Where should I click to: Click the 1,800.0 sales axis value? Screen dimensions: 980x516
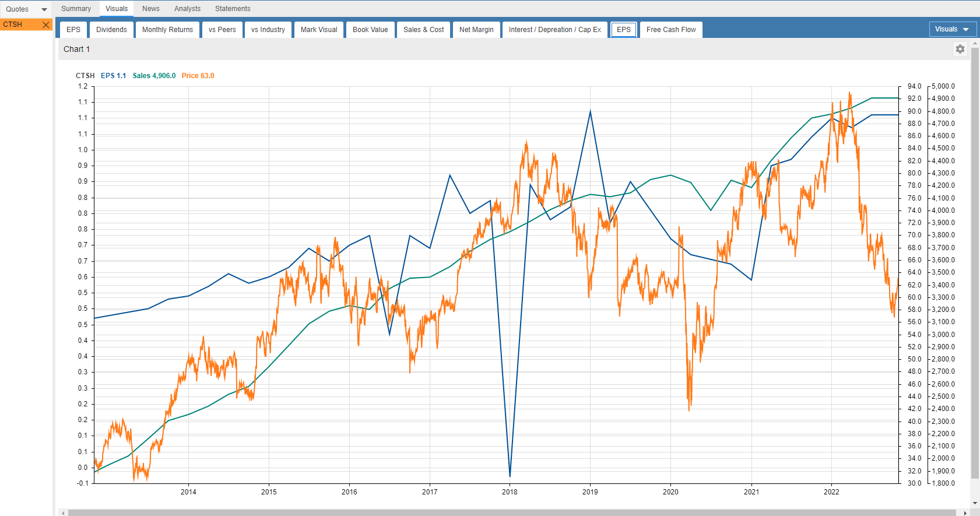943,483
